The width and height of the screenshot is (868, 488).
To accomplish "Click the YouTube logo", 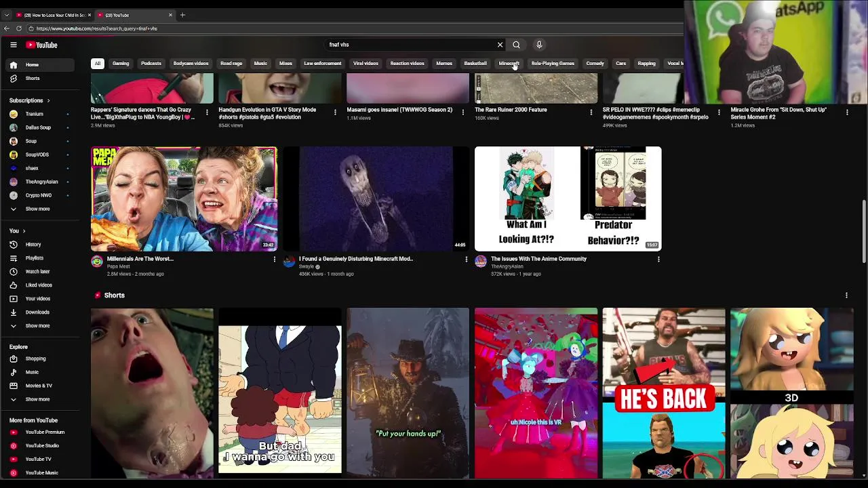I will click(42, 45).
